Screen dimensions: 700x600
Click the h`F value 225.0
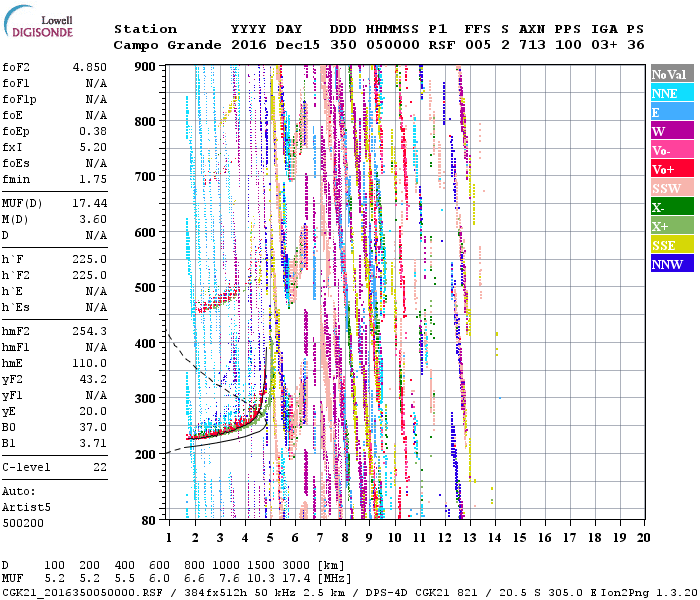pos(90,259)
